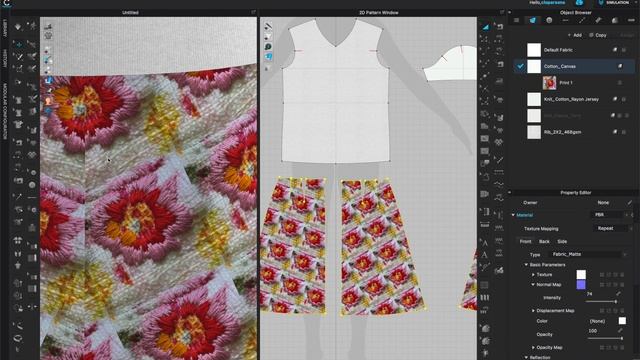The width and height of the screenshot is (640, 360).
Task: Select the Rib_2X2_468gsm fabric row
Action: pos(574,132)
